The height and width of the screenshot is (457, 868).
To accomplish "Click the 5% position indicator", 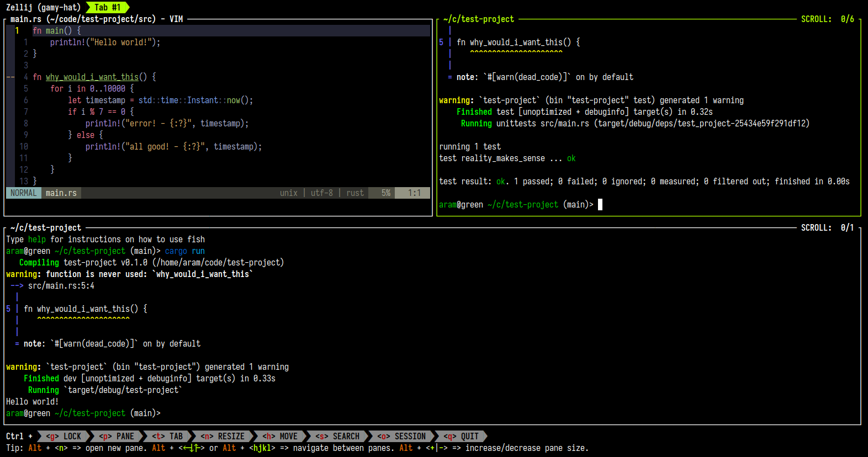I will pos(385,193).
